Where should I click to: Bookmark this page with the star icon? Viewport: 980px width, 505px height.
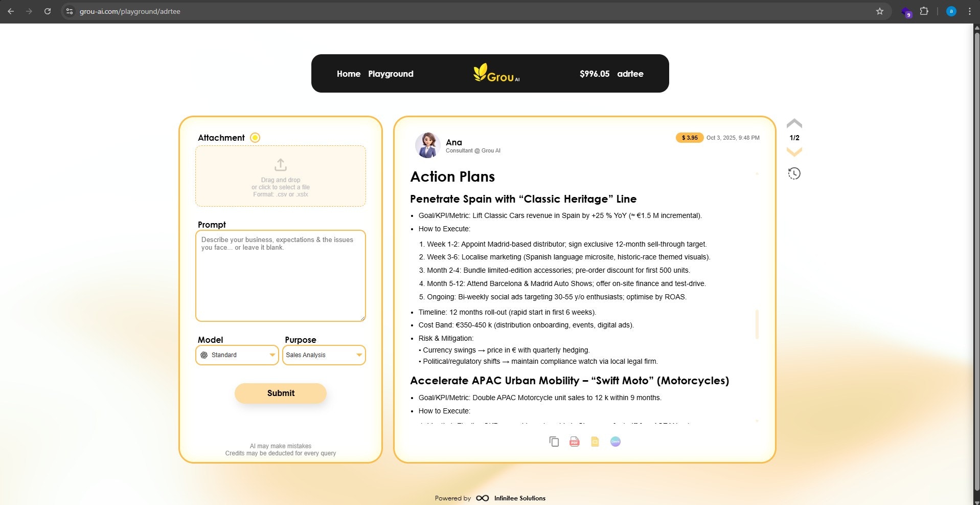click(879, 11)
